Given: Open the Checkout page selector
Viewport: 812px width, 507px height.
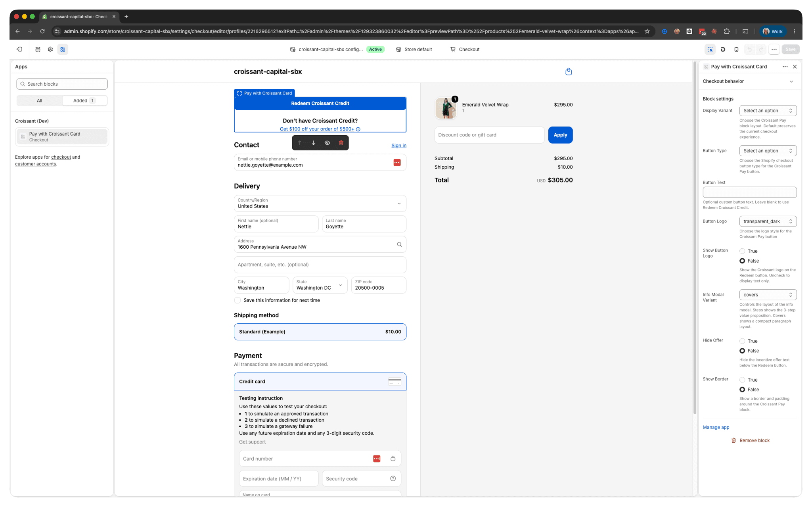Looking at the screenshot, I should point(465,50).
